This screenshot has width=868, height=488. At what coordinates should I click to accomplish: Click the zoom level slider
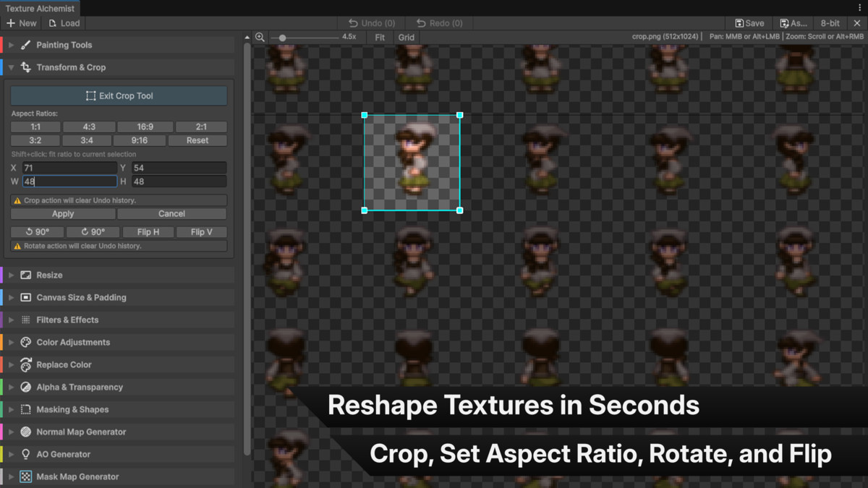[304, 38]
